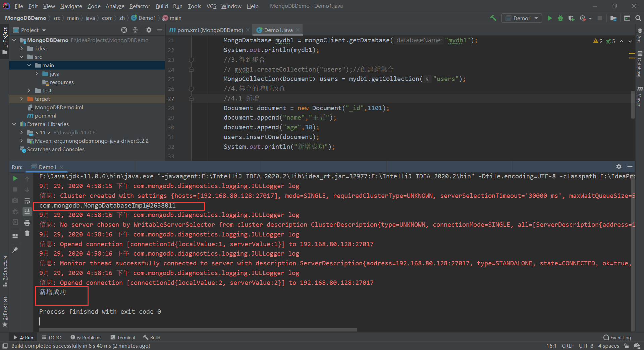Open the Ant side tool window

click(640, 35)
